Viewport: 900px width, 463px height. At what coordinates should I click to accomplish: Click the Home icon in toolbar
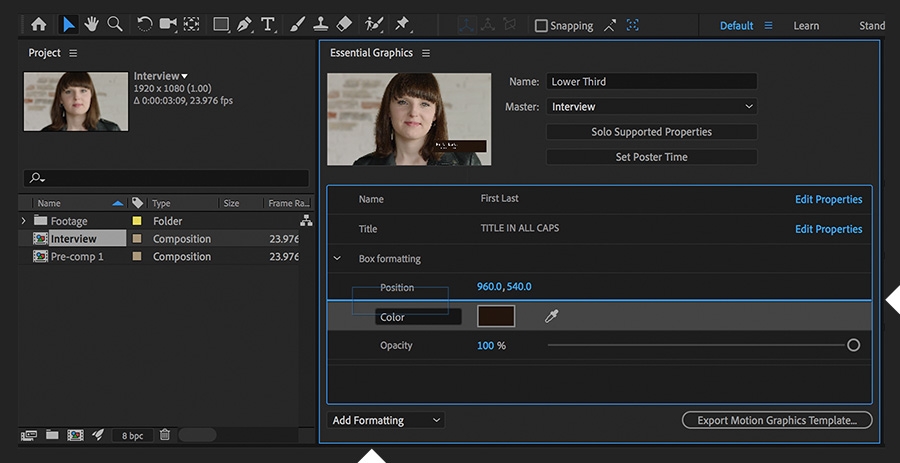38,24
